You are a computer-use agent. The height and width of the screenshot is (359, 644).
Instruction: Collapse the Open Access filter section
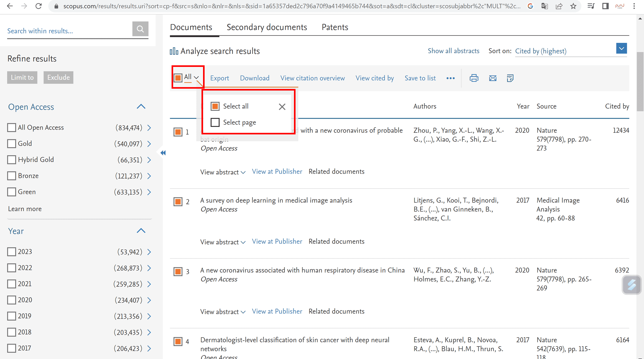(141, 107)
